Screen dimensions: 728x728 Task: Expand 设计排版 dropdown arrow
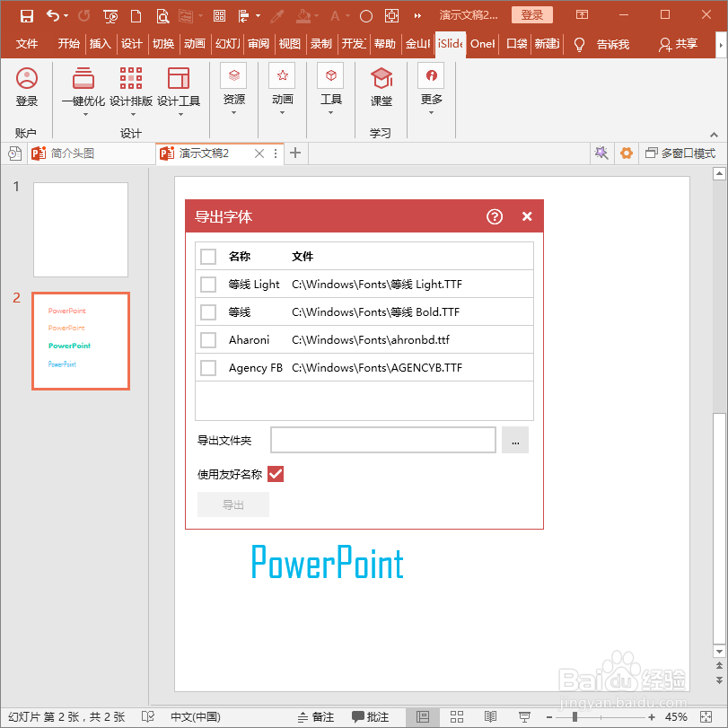[x=133, y=115]
